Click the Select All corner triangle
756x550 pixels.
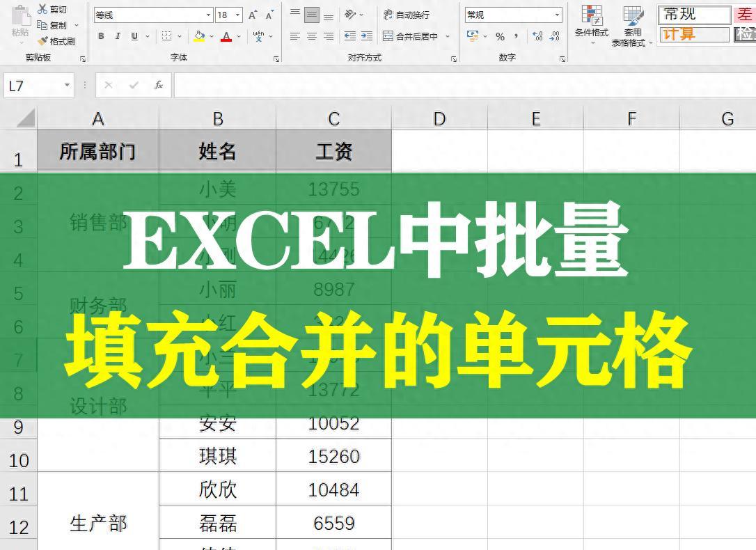pos(26,118)
